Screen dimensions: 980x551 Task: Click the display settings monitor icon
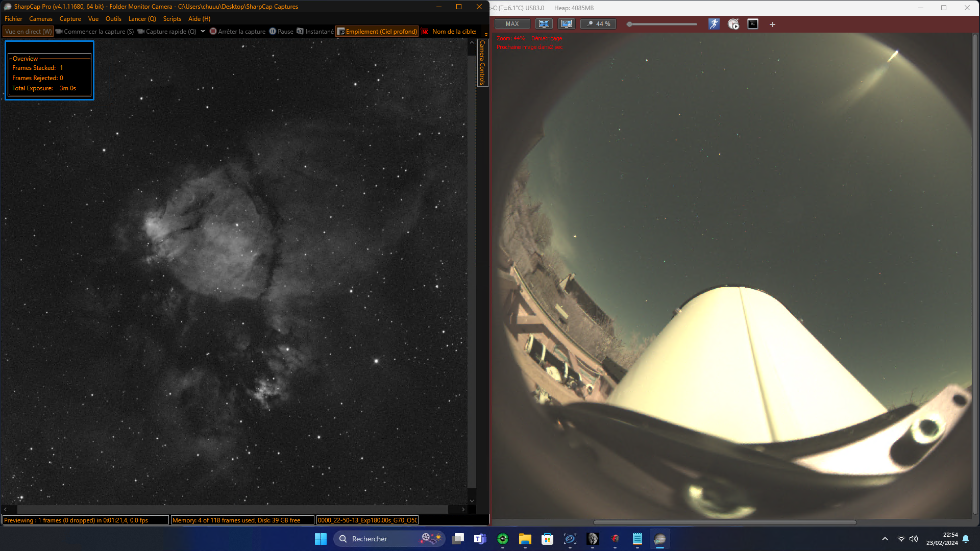[x=567, y=24]
